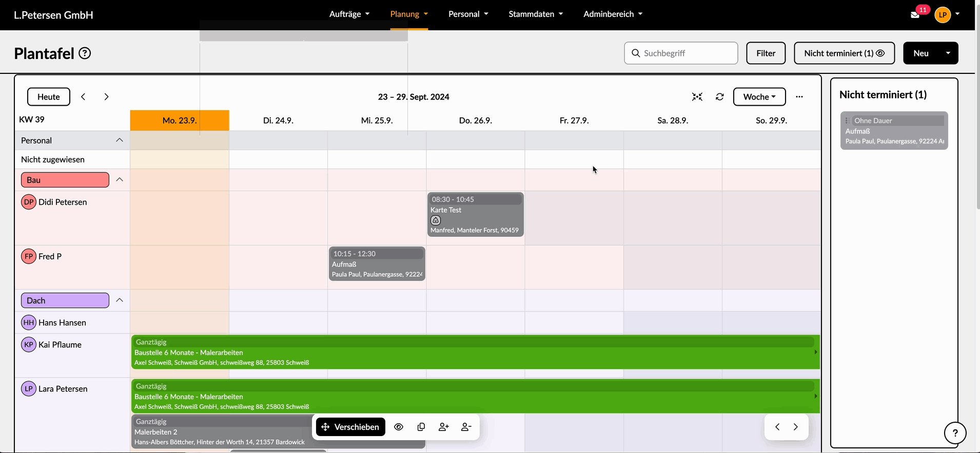Collapse the Bau group
The height and width of the screenshot is (453, 980).
tap(120, 180)
